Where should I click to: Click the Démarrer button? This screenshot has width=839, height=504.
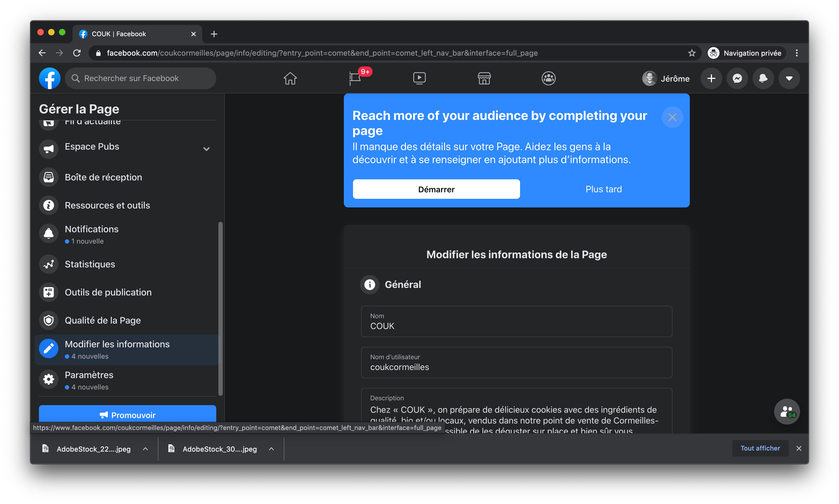436,189
